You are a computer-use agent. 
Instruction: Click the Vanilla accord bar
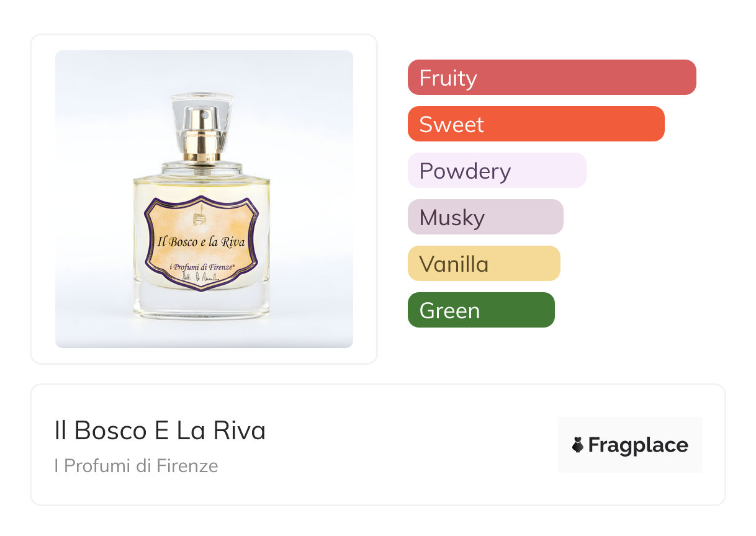[x=484, y=264]
